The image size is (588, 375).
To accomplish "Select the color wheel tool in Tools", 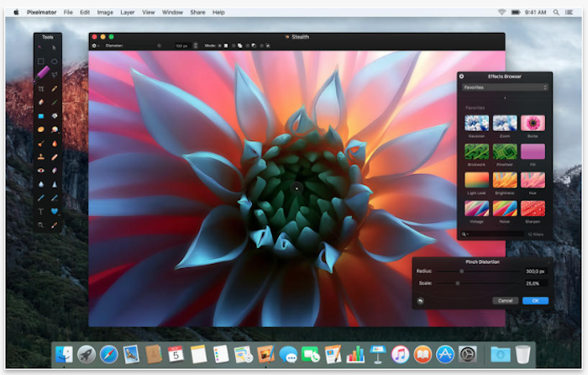I will pyautogui.click(x=55, y=129).
